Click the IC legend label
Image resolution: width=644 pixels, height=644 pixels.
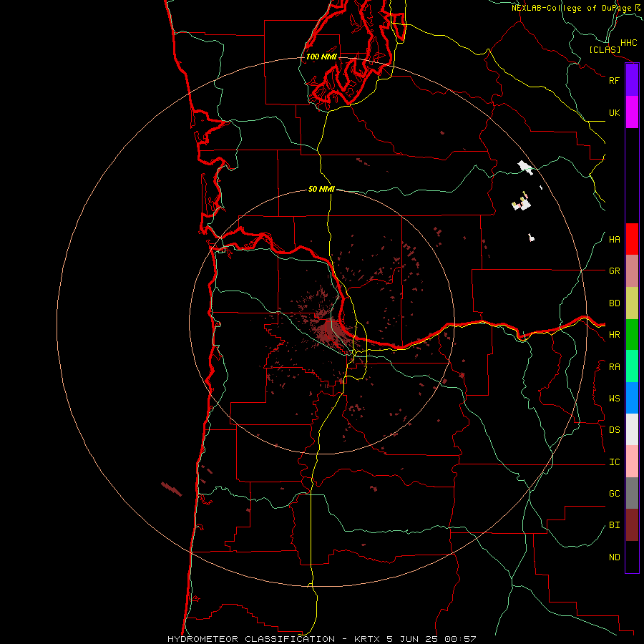pyautogui.click(x=614, y=462)
